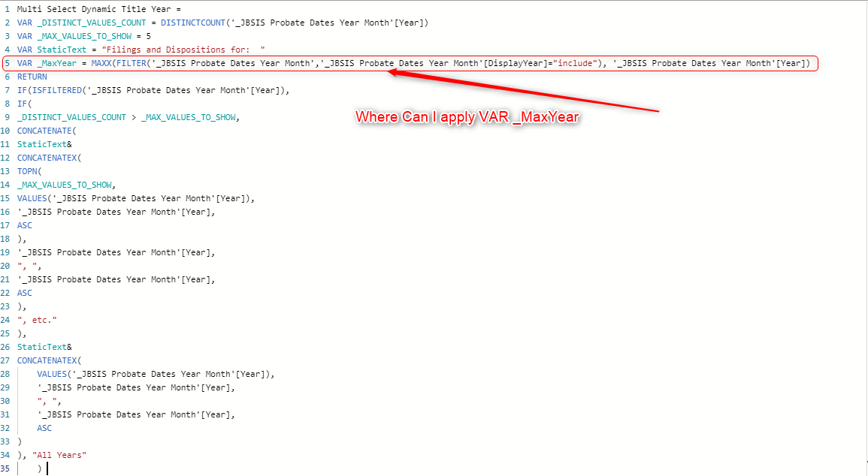Click the RETURN keyword on line 6
The width and height of the screenshot is (868, 476).
click(32, 77)
